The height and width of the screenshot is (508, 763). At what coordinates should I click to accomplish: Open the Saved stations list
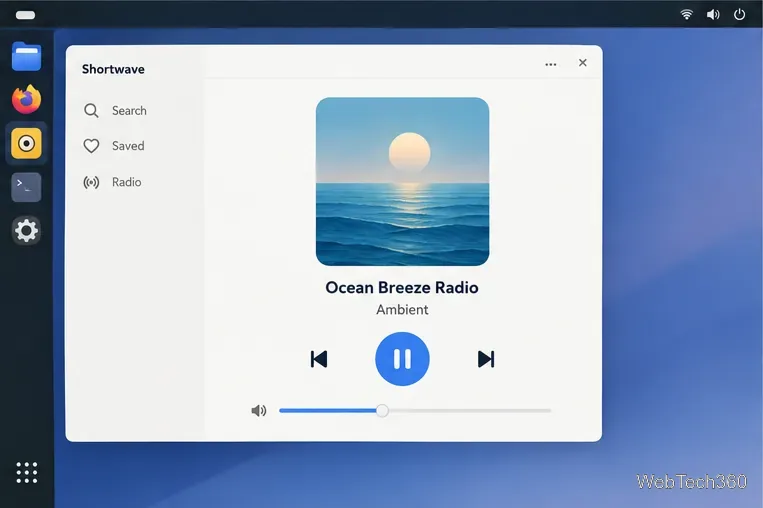(114, 146)
